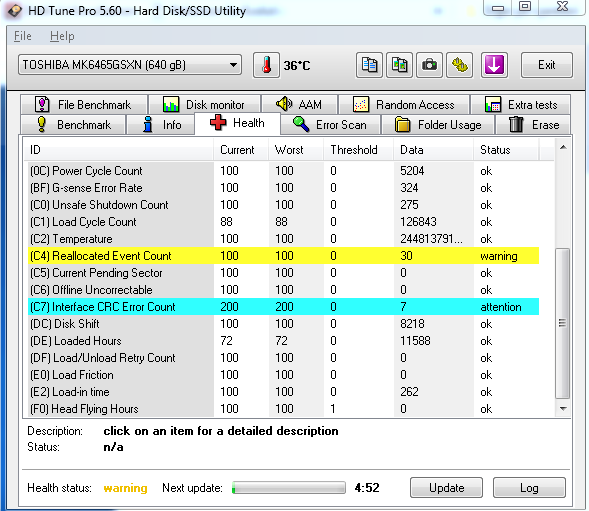
Task: Click the HD Tune app icon in title bar
Action: [x=15, y=11]
